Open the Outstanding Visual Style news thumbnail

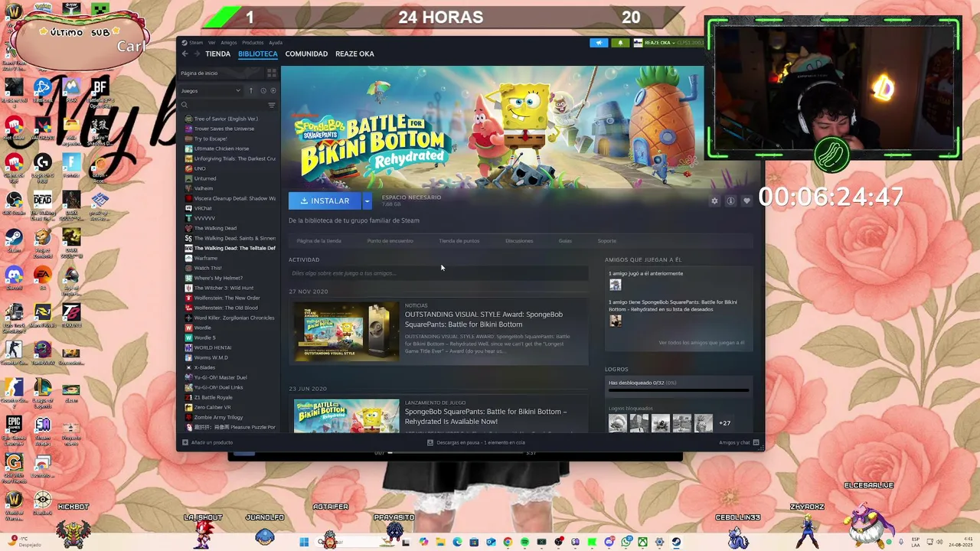[x=346, y=331]
